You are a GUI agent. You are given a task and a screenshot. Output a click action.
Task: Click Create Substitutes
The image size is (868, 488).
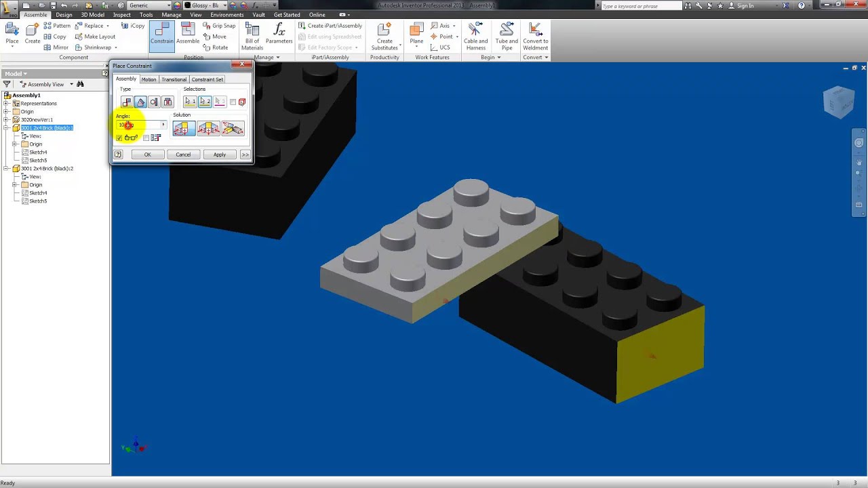point(384,37)
